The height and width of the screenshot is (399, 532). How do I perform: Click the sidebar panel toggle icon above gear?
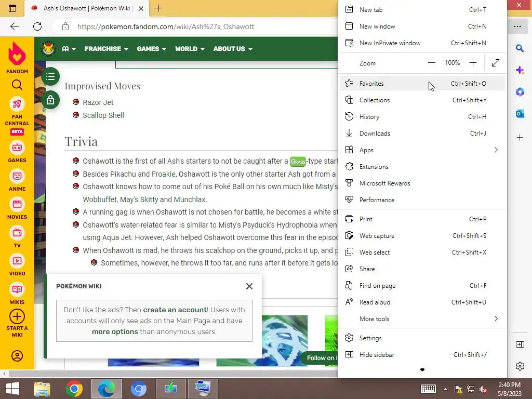(520, 345)
